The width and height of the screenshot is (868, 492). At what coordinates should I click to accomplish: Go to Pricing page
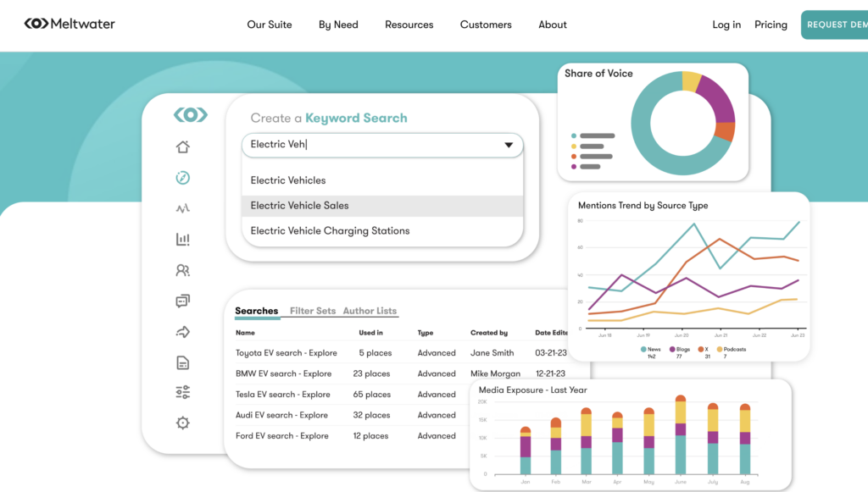(771, 25)
